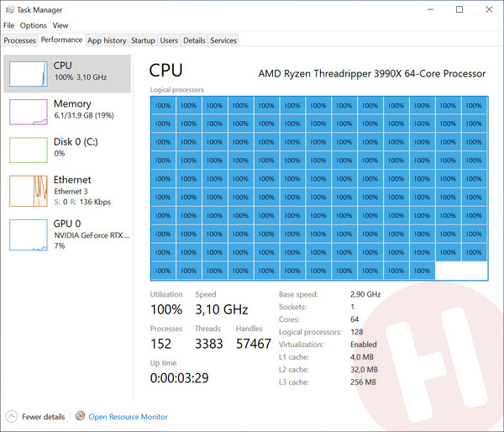
Task: Open the Options menu
Action: [x=33, y=25]
